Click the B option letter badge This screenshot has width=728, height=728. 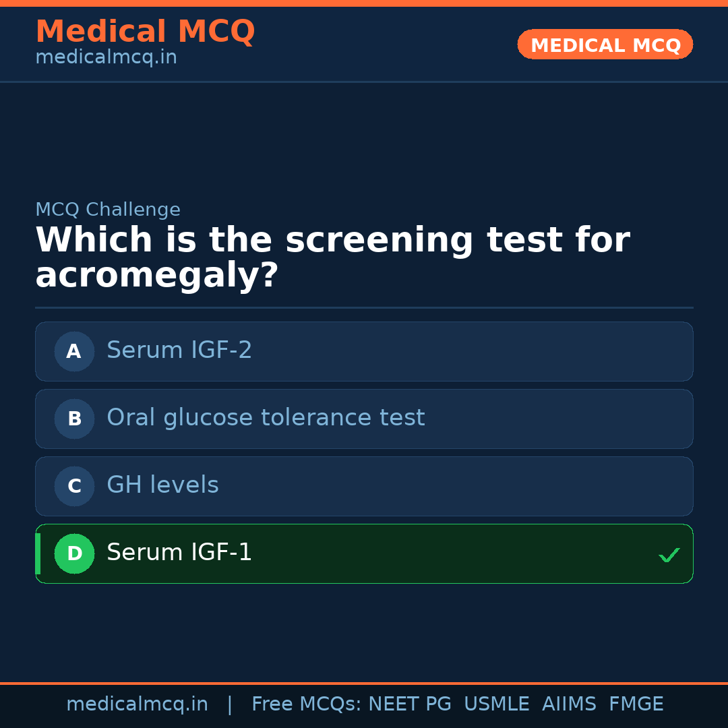(x=74, y=419)
